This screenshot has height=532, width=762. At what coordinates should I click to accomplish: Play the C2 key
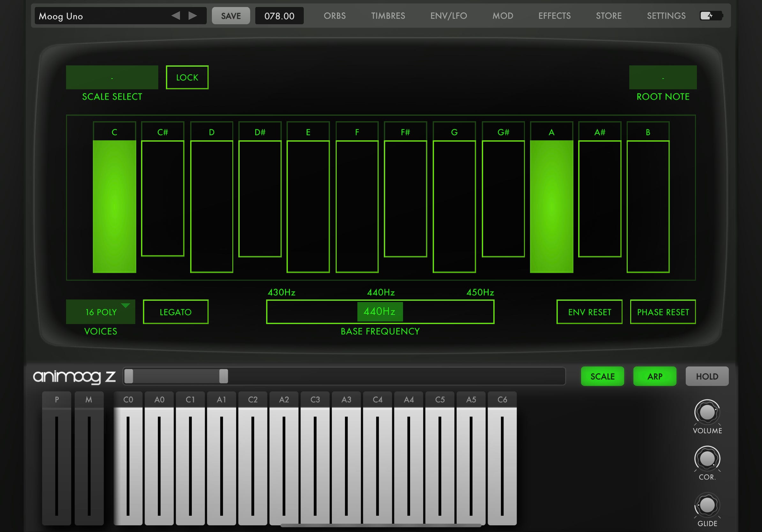tap(253, 458)
